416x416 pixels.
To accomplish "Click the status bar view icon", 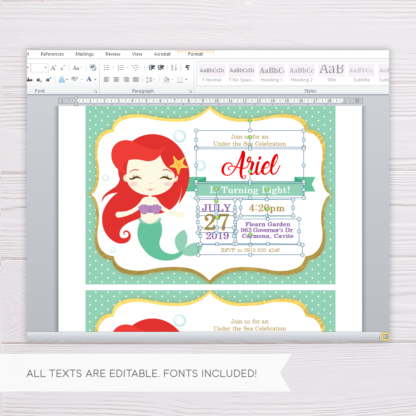I will (x=385, y=336).
